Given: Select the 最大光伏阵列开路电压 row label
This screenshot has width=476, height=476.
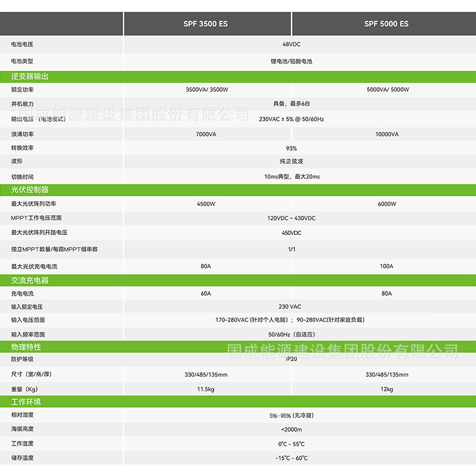Looking at the screenshot, I should point(39,233).
